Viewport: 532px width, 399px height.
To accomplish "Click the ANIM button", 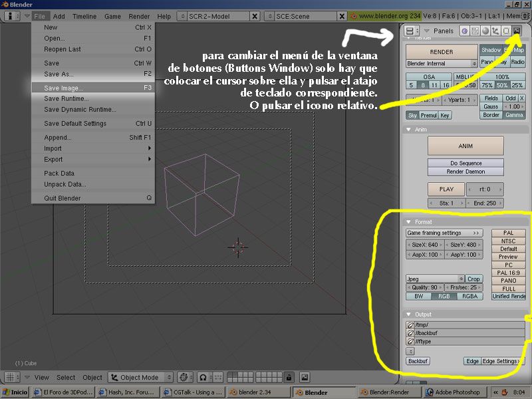I will coord(465,146).
